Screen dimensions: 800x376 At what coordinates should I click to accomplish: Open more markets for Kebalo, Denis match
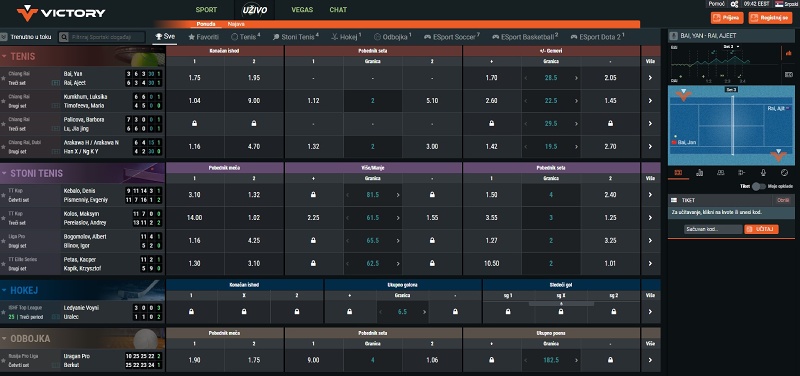pyautogui.click(x=650, y=195)
